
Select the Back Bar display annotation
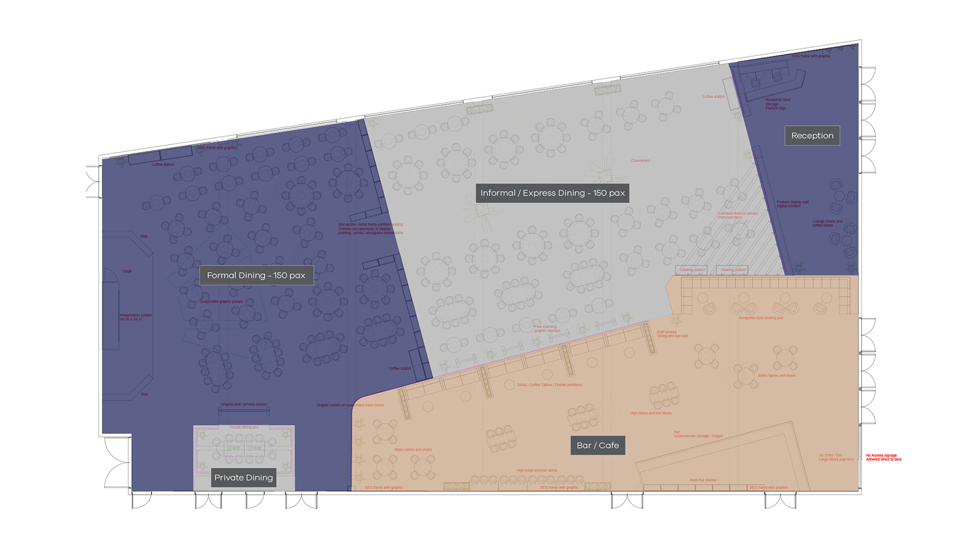tap(703, 480)
